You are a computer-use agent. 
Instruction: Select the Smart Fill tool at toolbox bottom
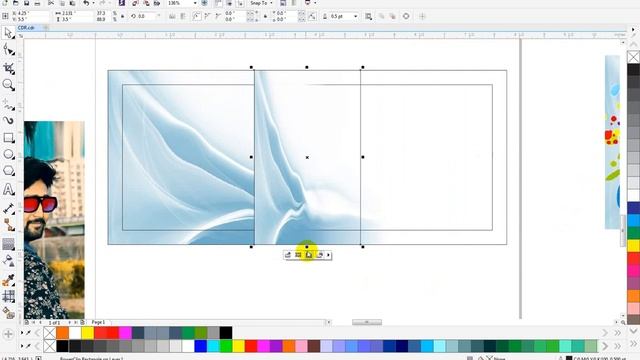pyautogui.click(x=8, y=313)
